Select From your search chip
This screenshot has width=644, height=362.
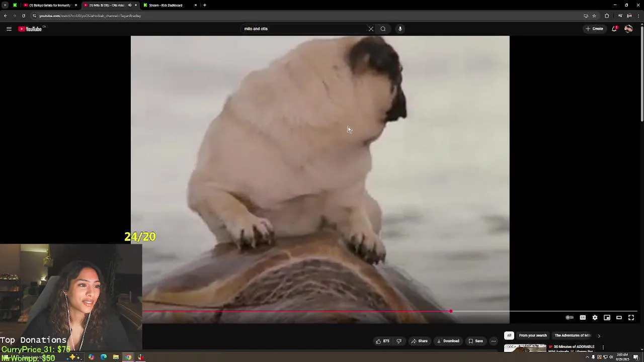coord(533,335)
